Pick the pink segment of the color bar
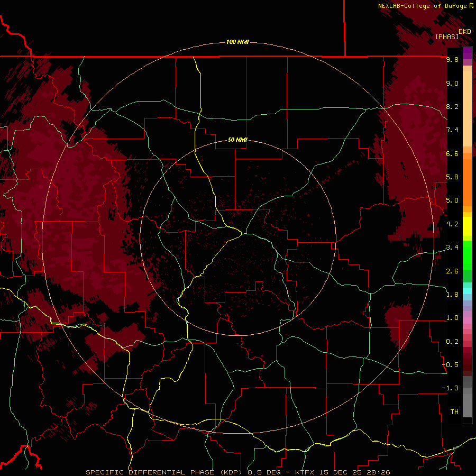The image size is (476, 476). 467,321
